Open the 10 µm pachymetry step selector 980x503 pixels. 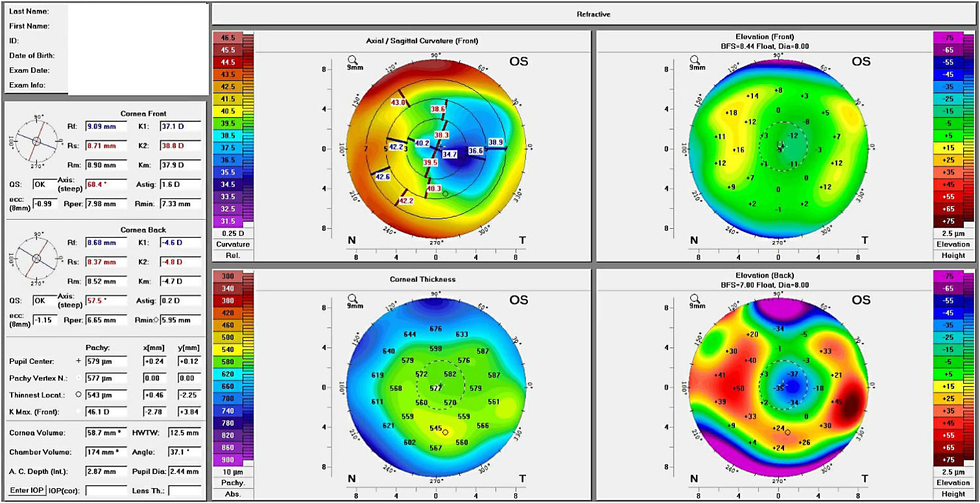tap(233, 472)
